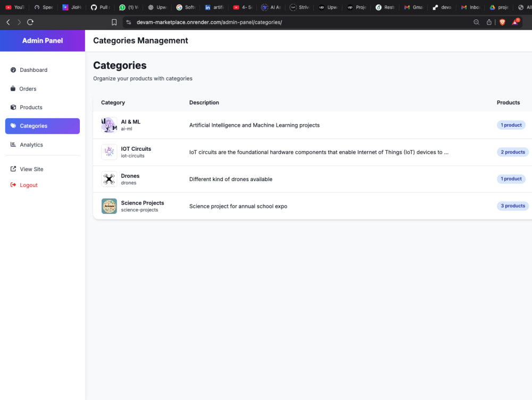
Task: Click the Logout arrow icon
Action: (13, 185)
